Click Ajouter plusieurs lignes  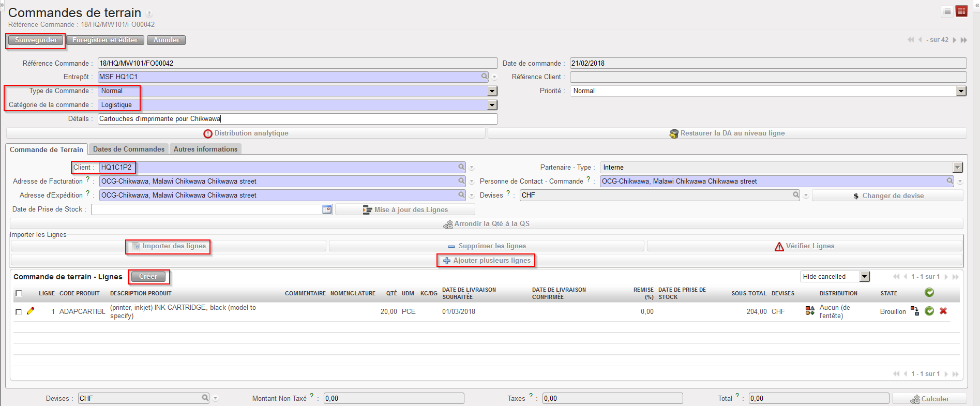coord(487,260)
